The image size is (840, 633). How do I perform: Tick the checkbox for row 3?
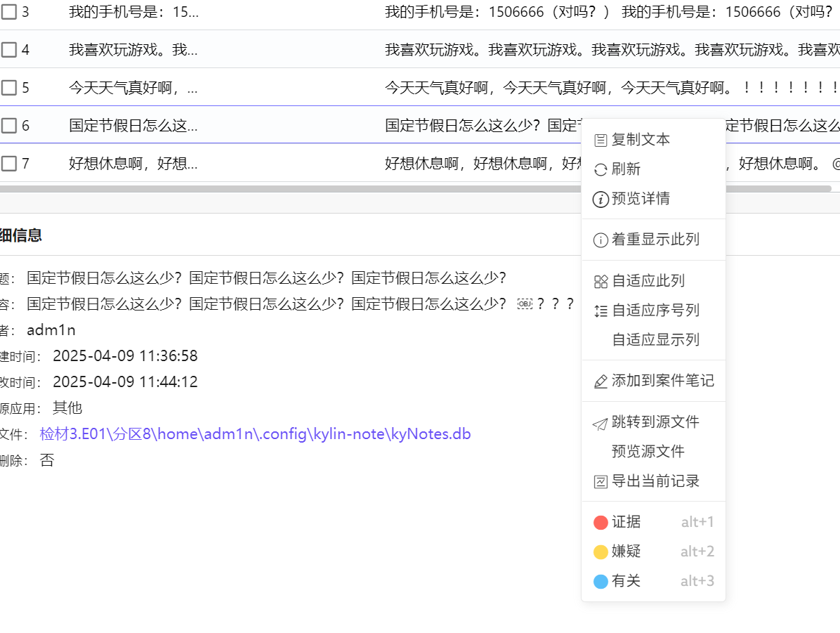click(x=9, y=12)
